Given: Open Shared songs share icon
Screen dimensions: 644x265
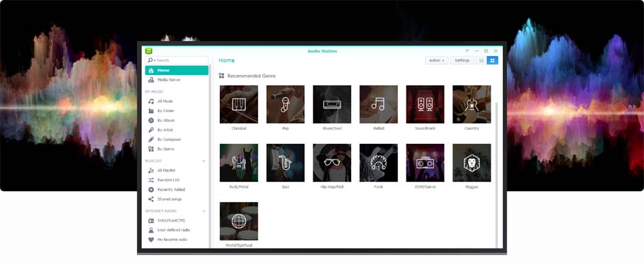Looking at the screenshot, I should [x=151, y=199].
